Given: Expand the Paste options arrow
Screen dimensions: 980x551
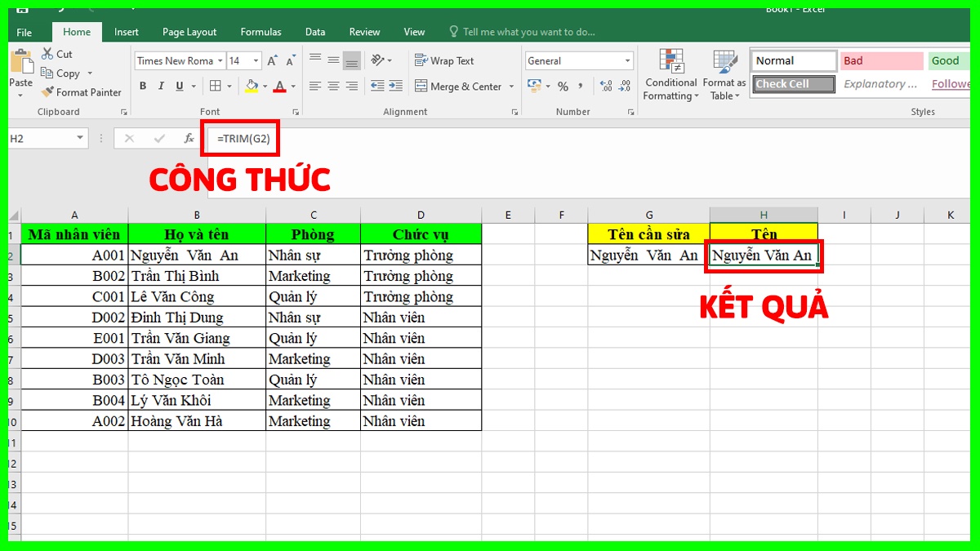Looking at the screenshot, I should coord(20,96).
